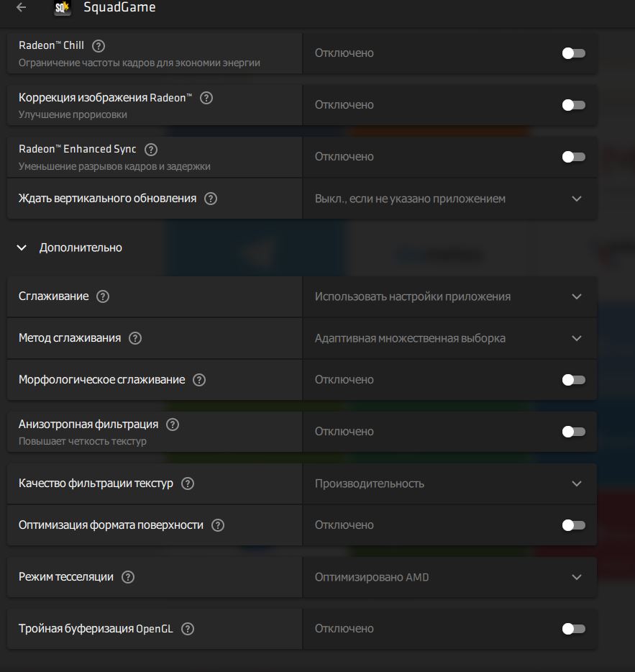This screenshot has width=635, height=672.
Task: Click the SquadGame title text
Action: tap(119, 7)
